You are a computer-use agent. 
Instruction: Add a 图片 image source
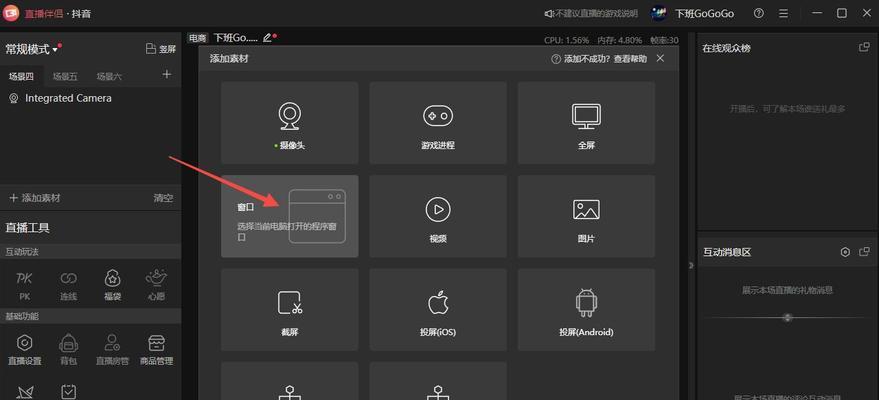586,216
